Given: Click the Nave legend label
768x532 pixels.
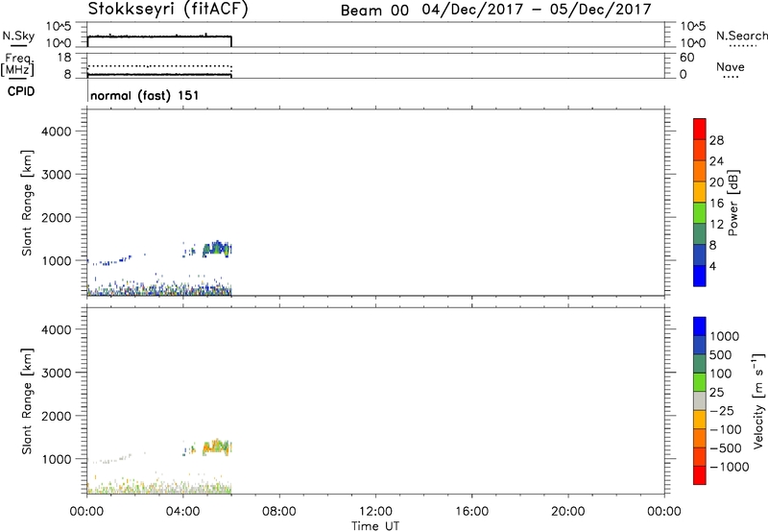Looking at the screenshot, I should [x=731, y=67].
